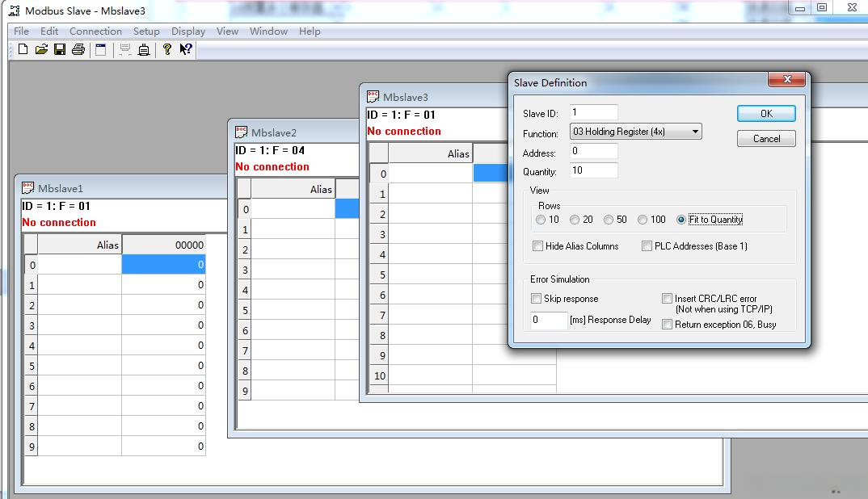The image size is (868, 499).
Task: Click alias cell in Mbslave1 row 2
Action: [79, 305]
